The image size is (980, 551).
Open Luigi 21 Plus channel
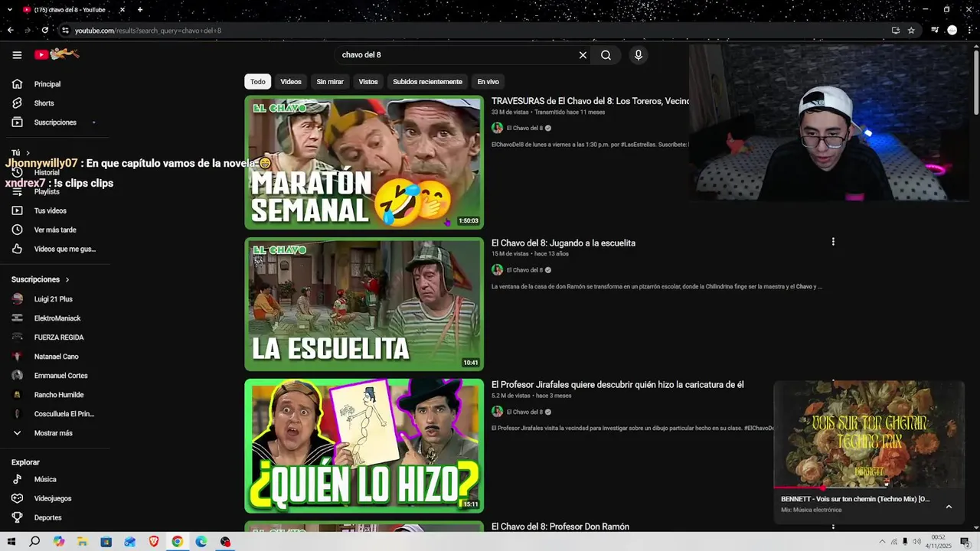pos(54,299)
